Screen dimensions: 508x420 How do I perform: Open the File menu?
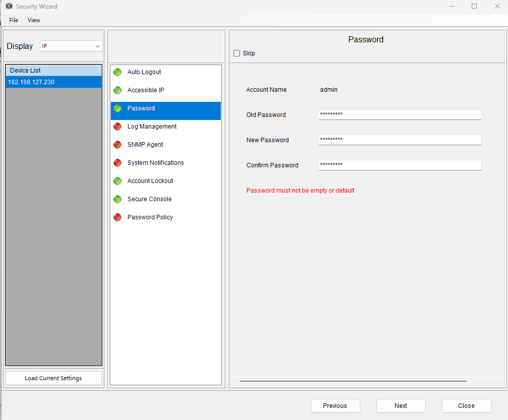(x=14, y=20)
